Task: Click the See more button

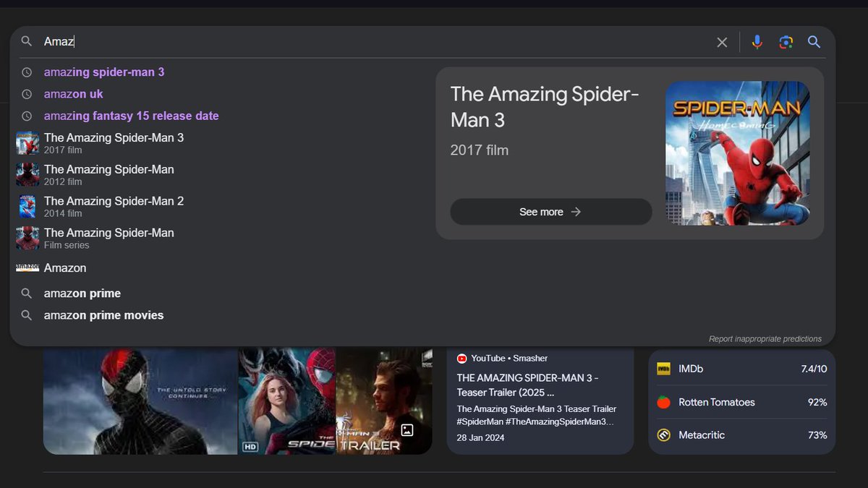Action: coord(551,212)
